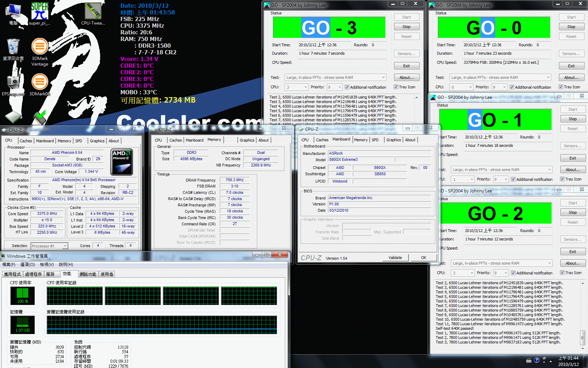
Task: Open the CPU dropdown in GO - 3 window
Action: tap(296, 87)
